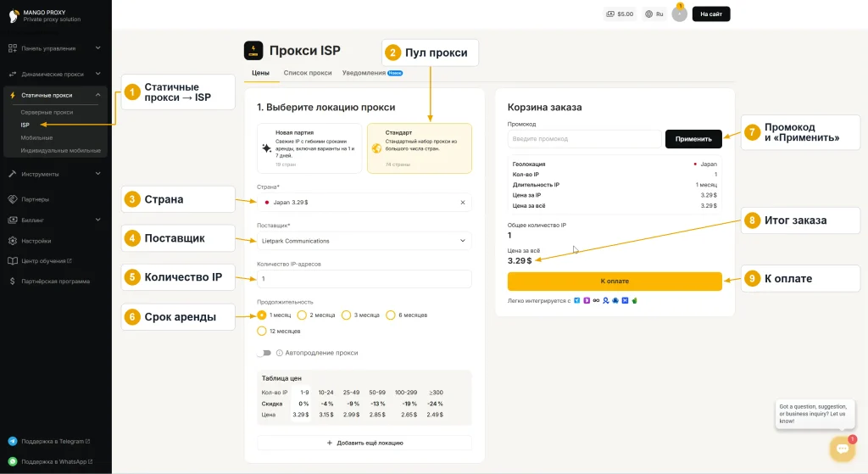Click the globe icon on Standard card
The width and height of the screenshot is (868, 474).
(376, 148)
